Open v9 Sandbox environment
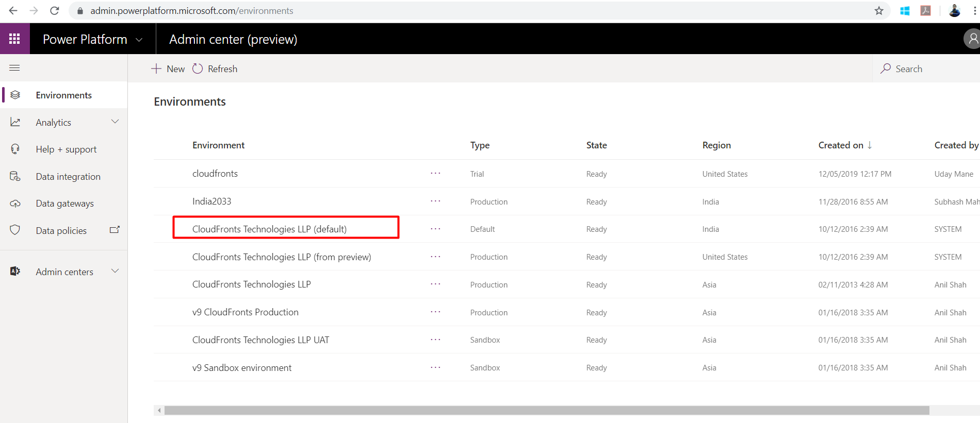This screenshot has height=423, width=980. [242, 368]
